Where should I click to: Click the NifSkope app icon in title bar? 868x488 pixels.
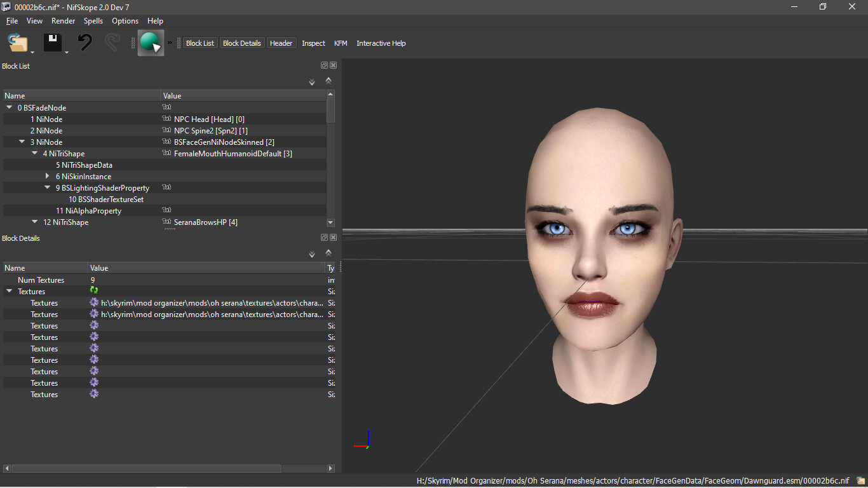pos(7,7)
